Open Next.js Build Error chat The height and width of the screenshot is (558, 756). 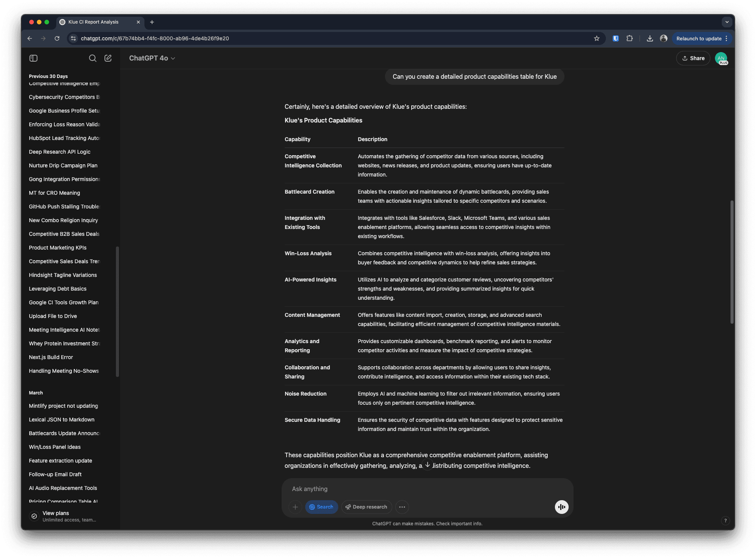(x=51, y=357)
